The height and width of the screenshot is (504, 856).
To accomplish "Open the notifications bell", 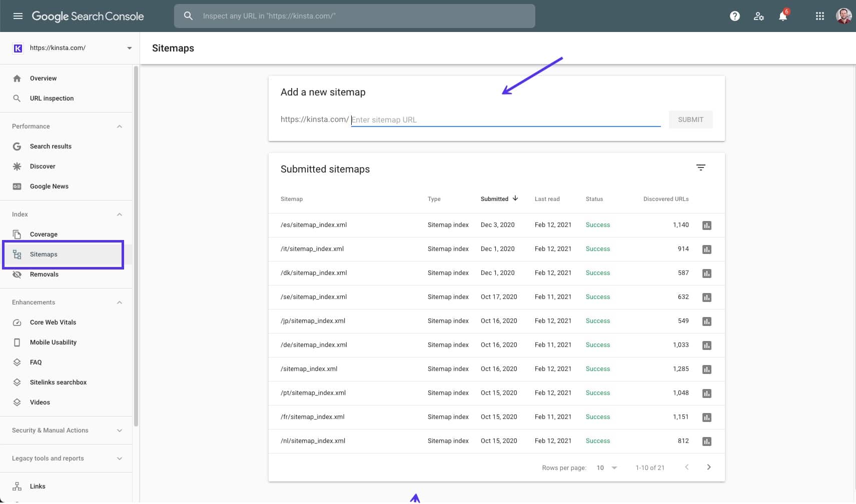I will tap(782, 16).
